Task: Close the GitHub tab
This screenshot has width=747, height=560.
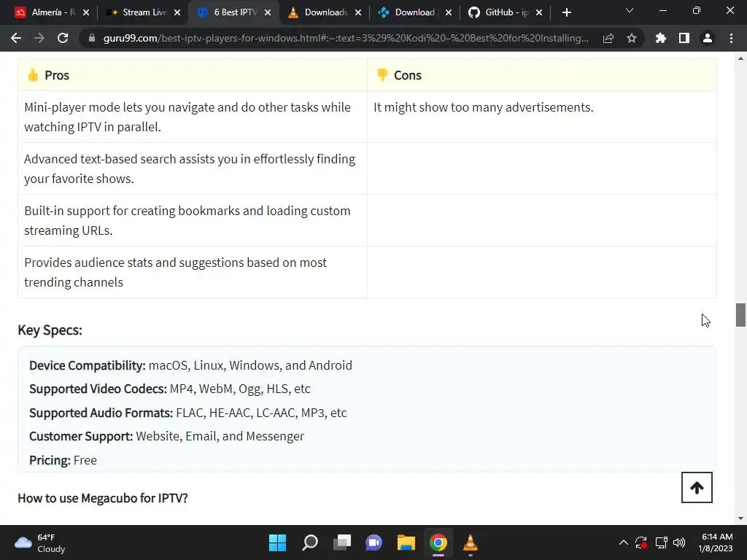Action: (x=539, y=12)
